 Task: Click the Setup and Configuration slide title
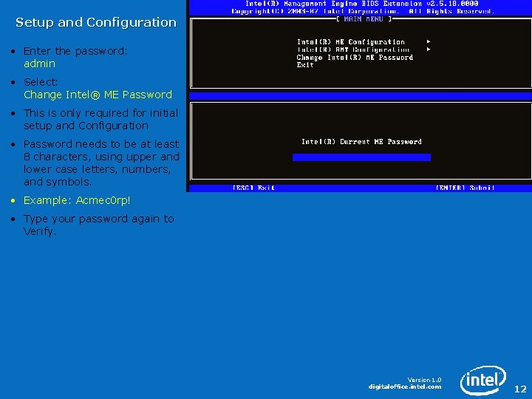[x=96, y=22]
